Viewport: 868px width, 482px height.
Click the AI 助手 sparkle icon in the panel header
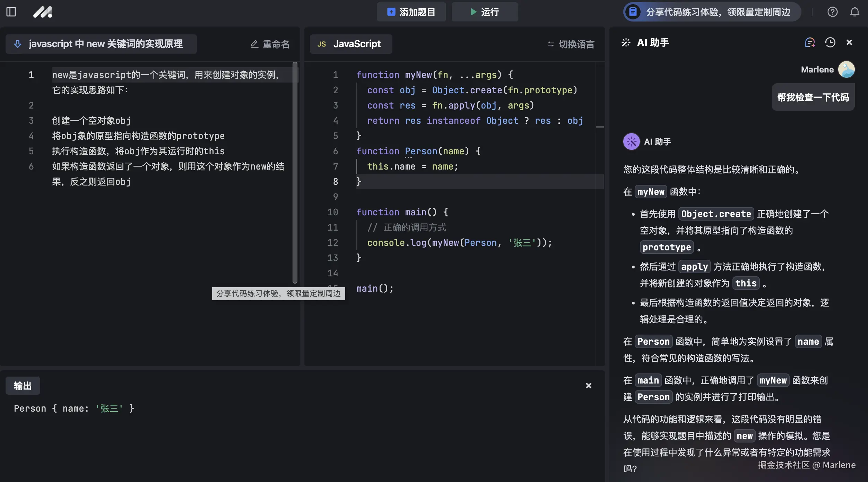[625, 42]
